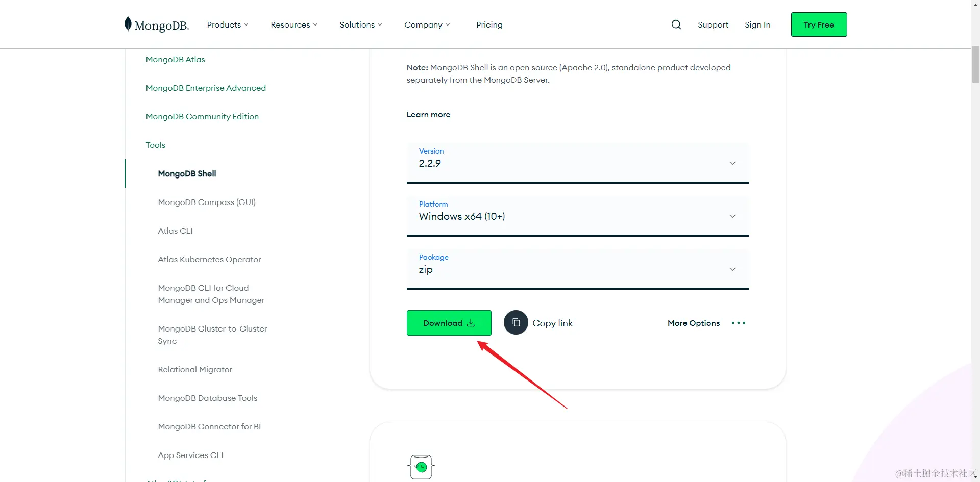Image resolution: width=980 pixels, height=482 pixels.
Task: Click the More Options label
Action: pyautogui.click(x=694, y=323)
